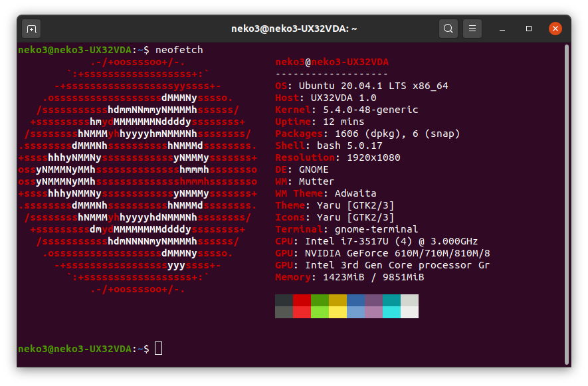Click the Uptime value 12 mins

343,122
